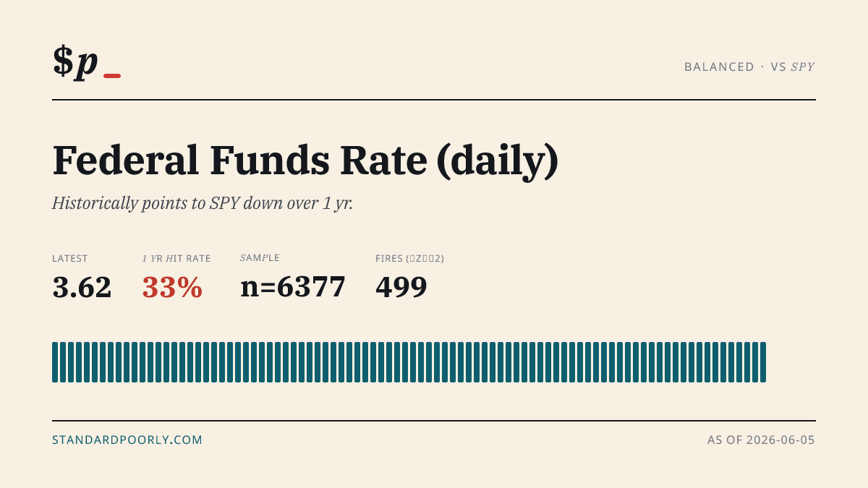Click the last teal bar in strip
The width and height of the screenshot is (868, 488).
click(763, 362)
